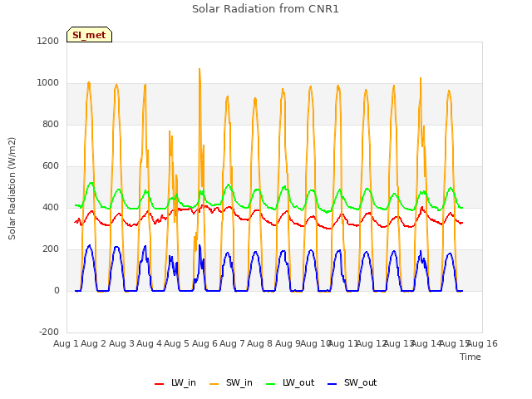Toggle the SW_out legend entry

tap(352, 382)
